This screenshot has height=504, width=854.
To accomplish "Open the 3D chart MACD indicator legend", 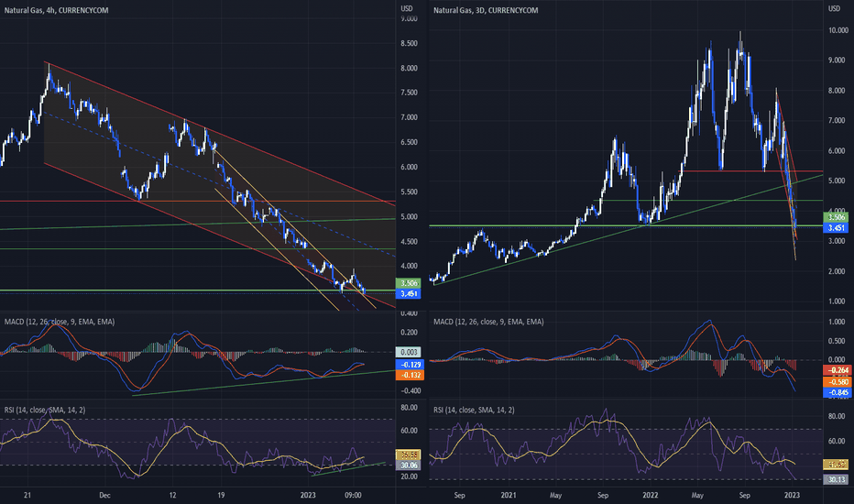I will coord(488,322).
